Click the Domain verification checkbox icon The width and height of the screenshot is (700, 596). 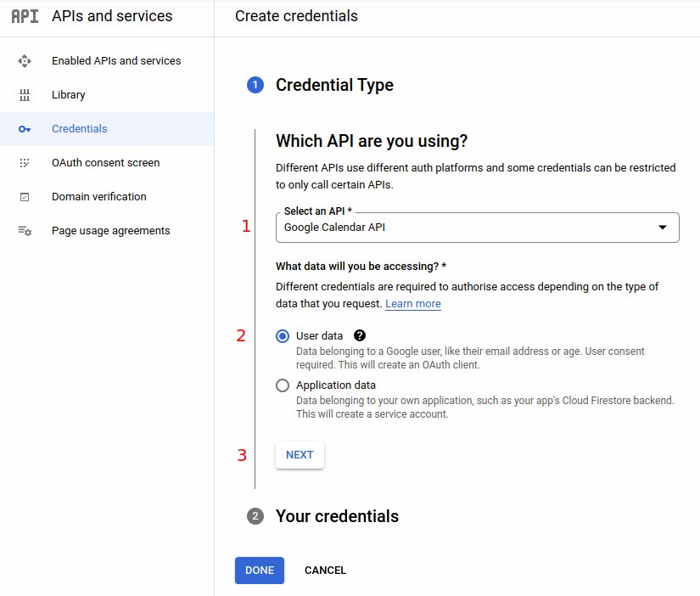click(25, 197)
